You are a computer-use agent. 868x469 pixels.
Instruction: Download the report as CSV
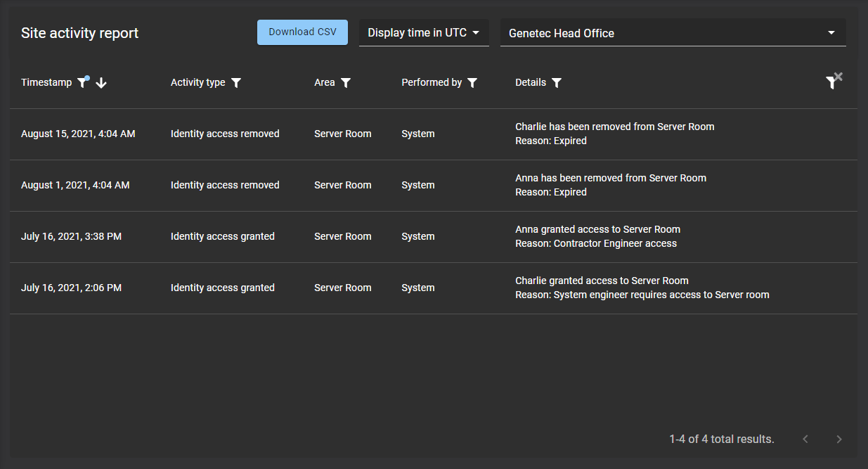pos(302,32)
